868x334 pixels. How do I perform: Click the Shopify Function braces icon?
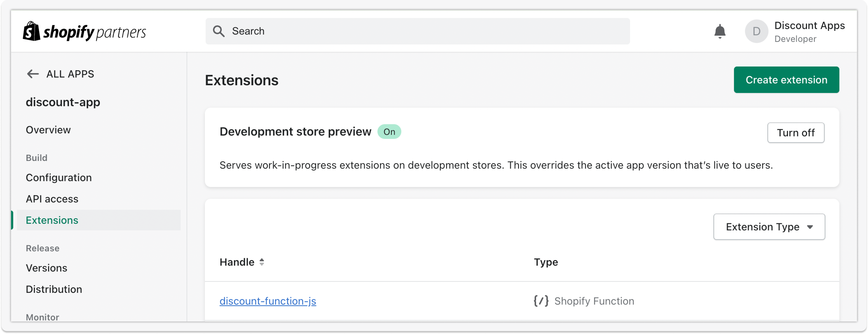pos(541,301)
